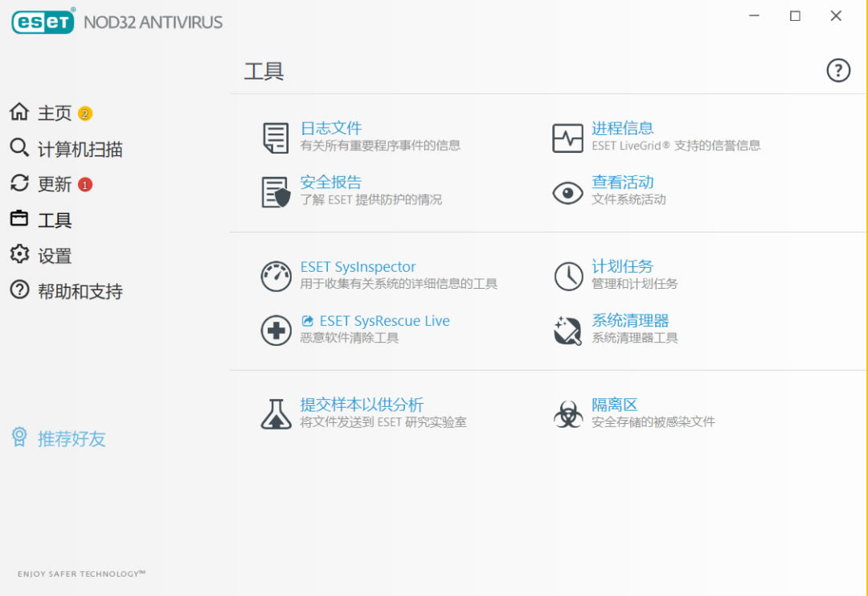
Task: Click the refer a friend badge icon
Action: tap(19, 437)
